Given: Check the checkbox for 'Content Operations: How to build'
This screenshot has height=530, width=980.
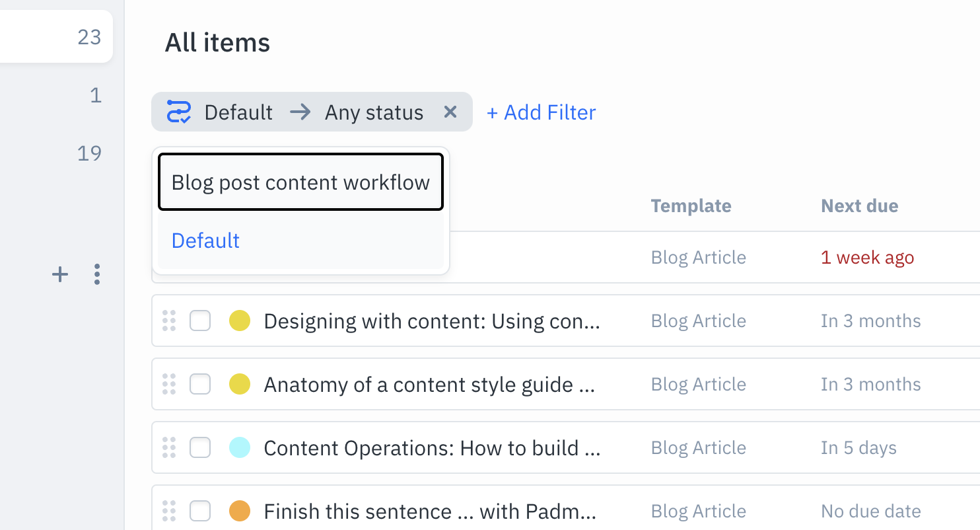Looking at the screenshot, I should point(200,447).
